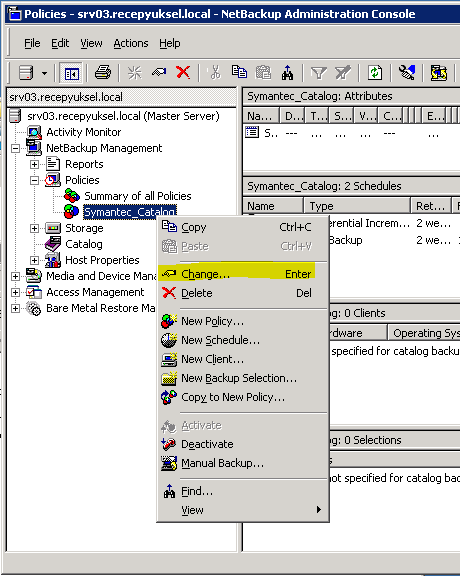This screenshot has width=460, height=576.
Task: Open the View submenu in context menu
Action: click(x=242, y=511)
